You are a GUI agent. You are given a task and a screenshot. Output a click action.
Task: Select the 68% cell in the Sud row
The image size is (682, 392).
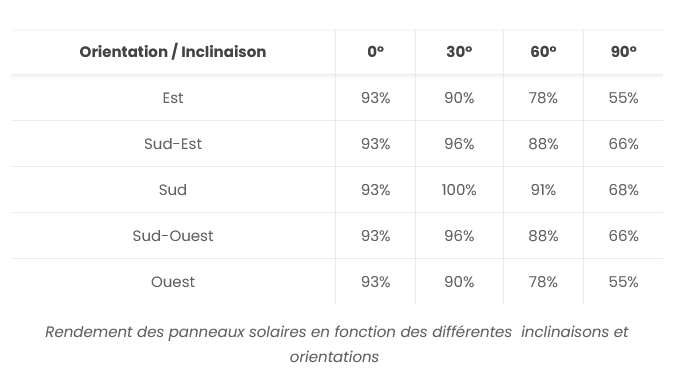coord(623,190)
